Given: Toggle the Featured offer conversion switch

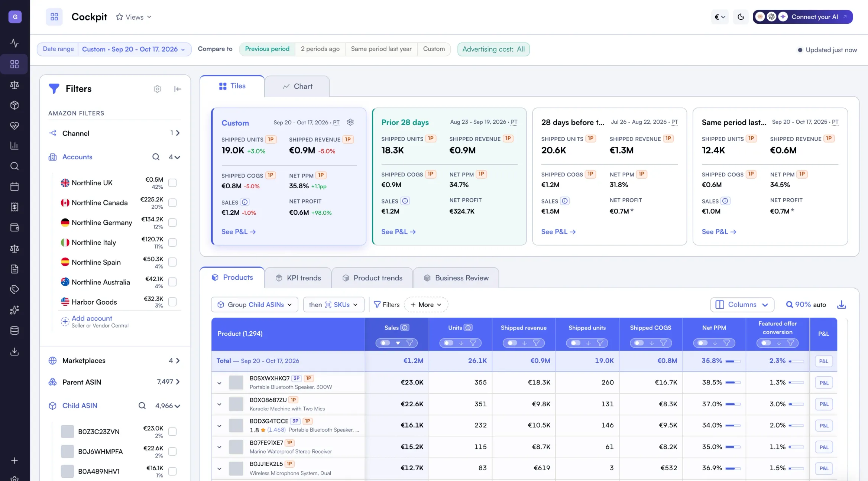Looking at the screenshot, I should pos(766,343).
